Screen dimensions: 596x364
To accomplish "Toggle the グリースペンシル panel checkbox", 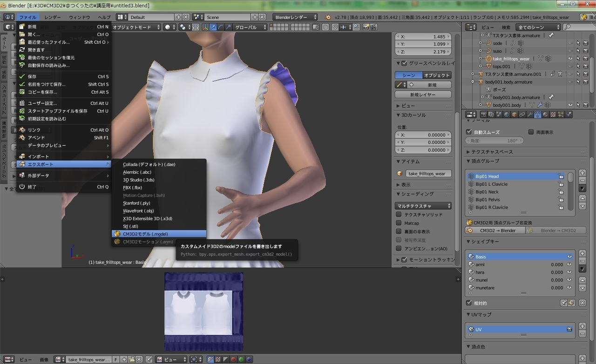I will [404, 63].
